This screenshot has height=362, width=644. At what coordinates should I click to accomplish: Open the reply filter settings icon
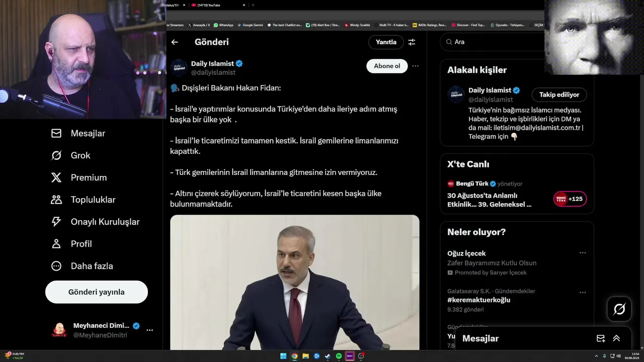point(412,42)
